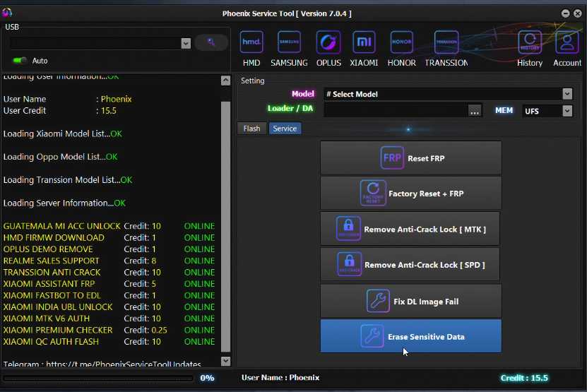
Task: Click Remove Anti-Crack Lock [ MTK ]
Action: [410, 229]
